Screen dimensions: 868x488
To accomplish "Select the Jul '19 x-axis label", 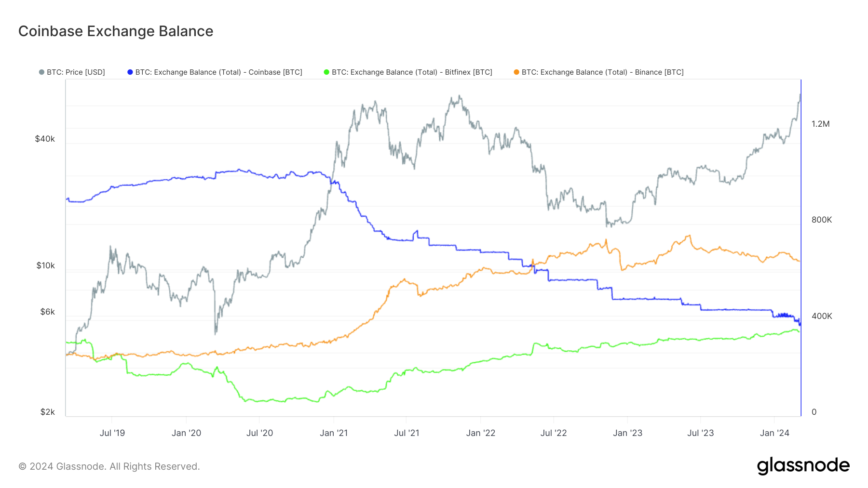I will coord(112,433).
